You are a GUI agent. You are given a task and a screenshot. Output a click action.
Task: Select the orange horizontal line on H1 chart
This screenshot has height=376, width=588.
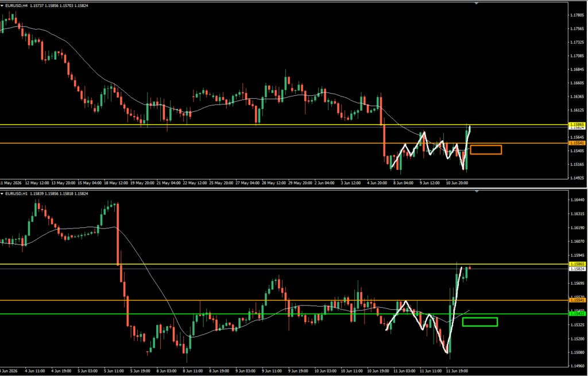(x=284, y=300)
